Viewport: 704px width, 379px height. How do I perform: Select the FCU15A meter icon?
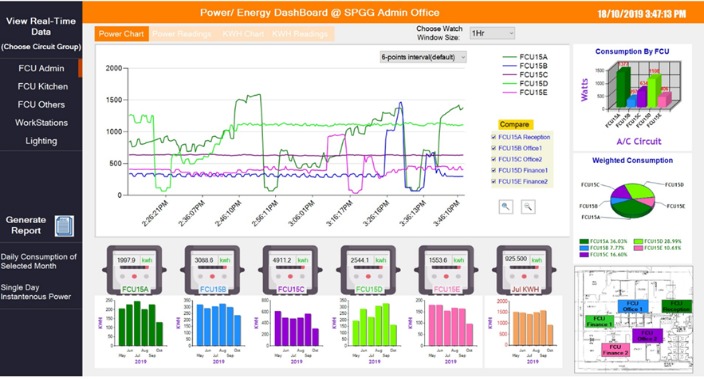pyautogui.click(x=135, y=270)
